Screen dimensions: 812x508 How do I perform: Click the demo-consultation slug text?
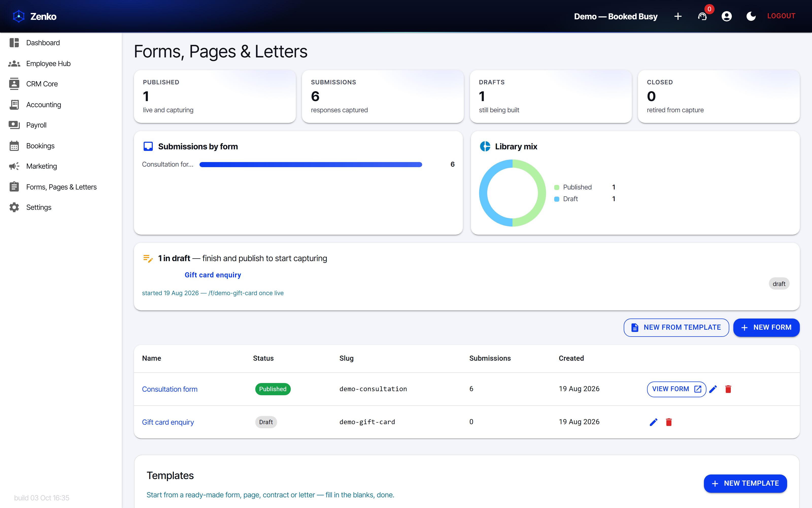click(373, 389)
